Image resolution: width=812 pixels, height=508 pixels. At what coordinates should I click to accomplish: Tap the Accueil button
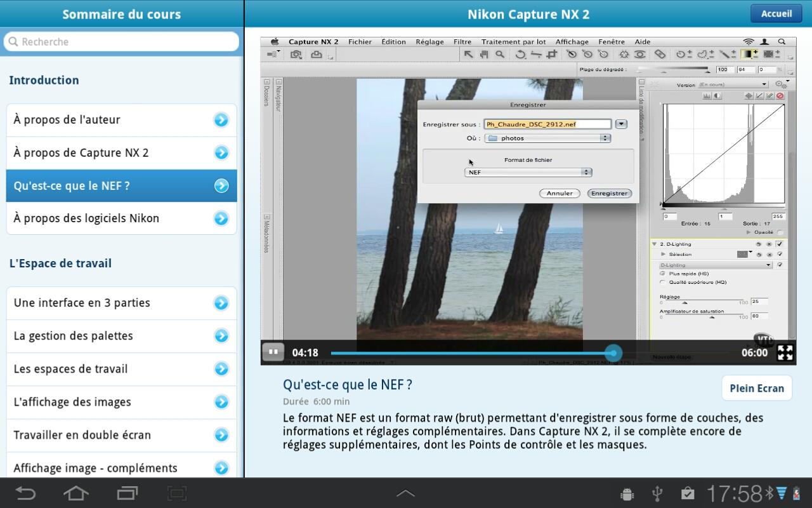click(x=776, y=13)
